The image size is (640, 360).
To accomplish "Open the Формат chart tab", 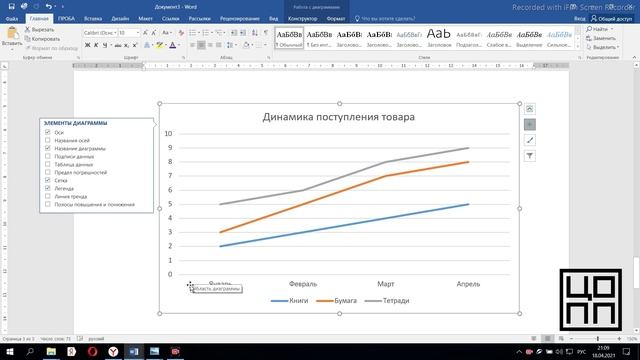I will click(x=336, y=18).
